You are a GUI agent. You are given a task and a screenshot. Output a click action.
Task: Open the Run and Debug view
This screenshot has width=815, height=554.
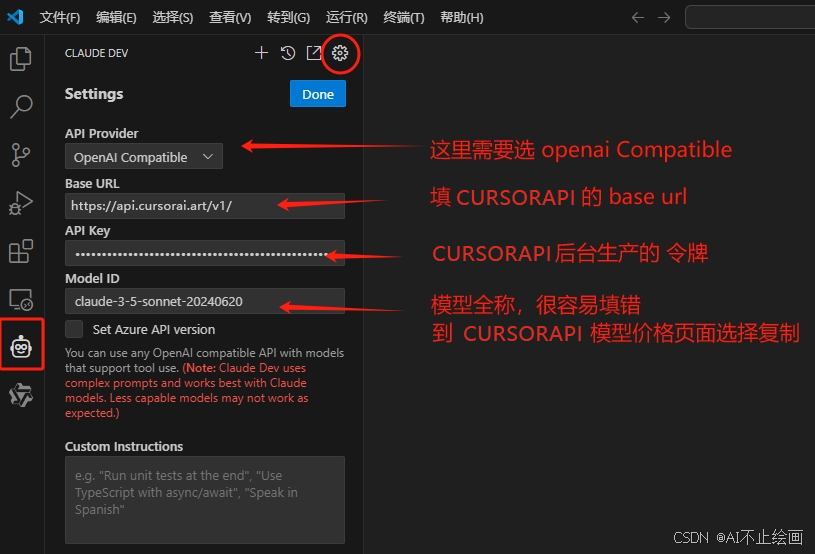tap(21, 203)
